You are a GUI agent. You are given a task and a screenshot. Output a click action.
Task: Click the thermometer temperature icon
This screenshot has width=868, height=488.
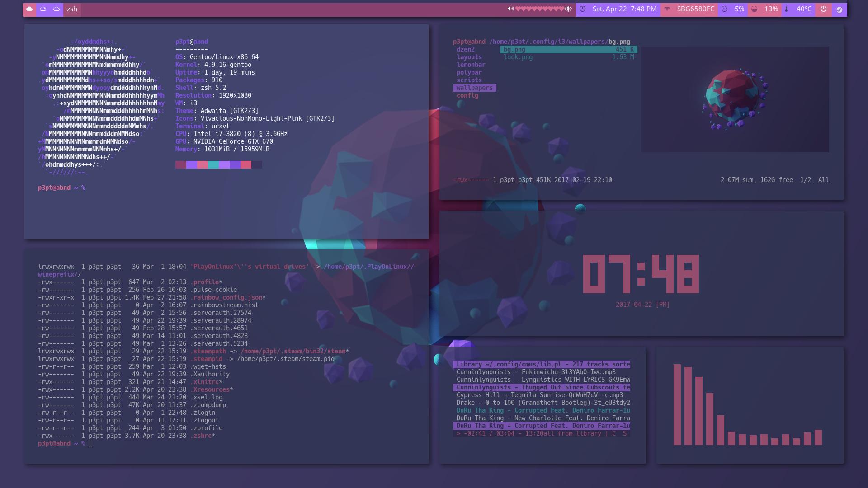coord(786,9)
